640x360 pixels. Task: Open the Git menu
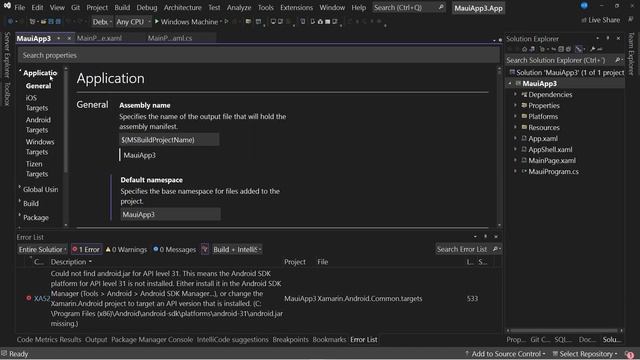(76, 7)
